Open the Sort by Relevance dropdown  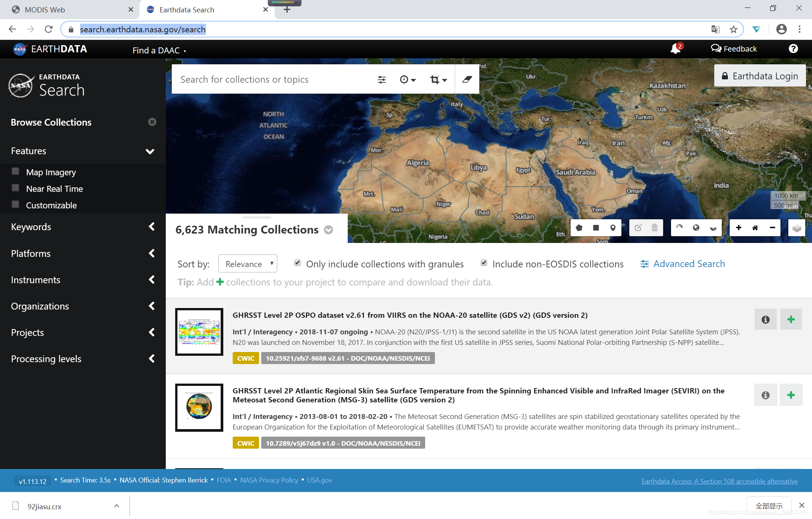[248, 264]
